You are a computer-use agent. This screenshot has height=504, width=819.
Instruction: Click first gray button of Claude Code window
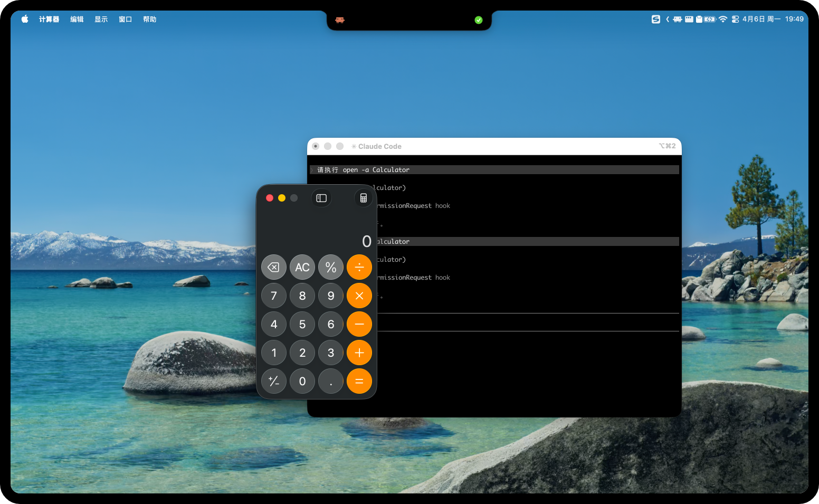point(316,146)
